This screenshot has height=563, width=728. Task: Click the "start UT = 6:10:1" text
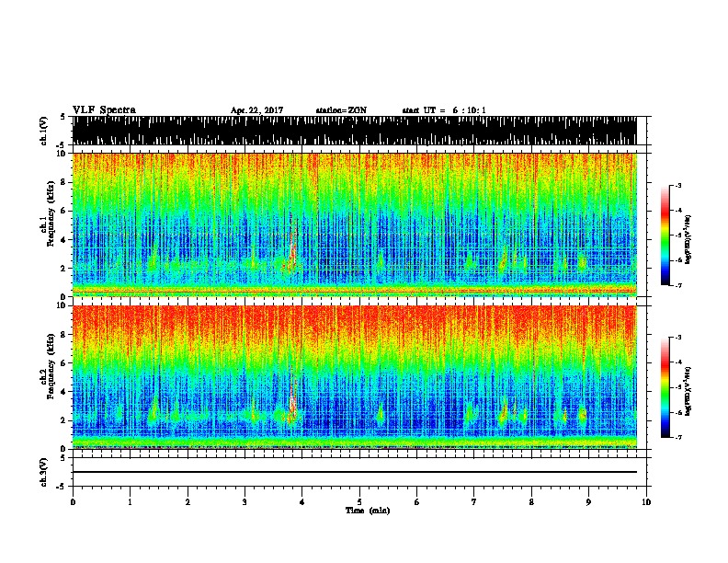[x=444, y=110]
